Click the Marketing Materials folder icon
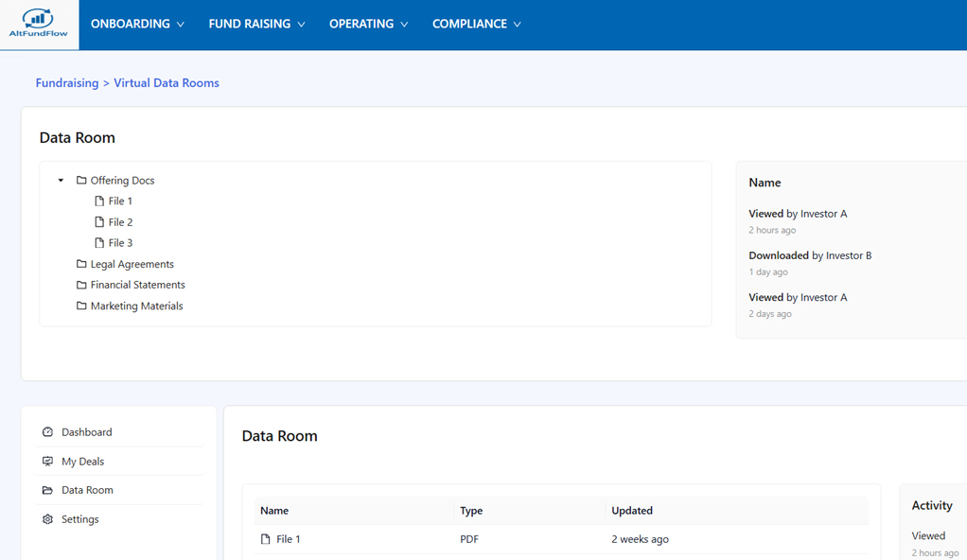The width and height of the screenshot is (967, 560). tap(81, 306)
